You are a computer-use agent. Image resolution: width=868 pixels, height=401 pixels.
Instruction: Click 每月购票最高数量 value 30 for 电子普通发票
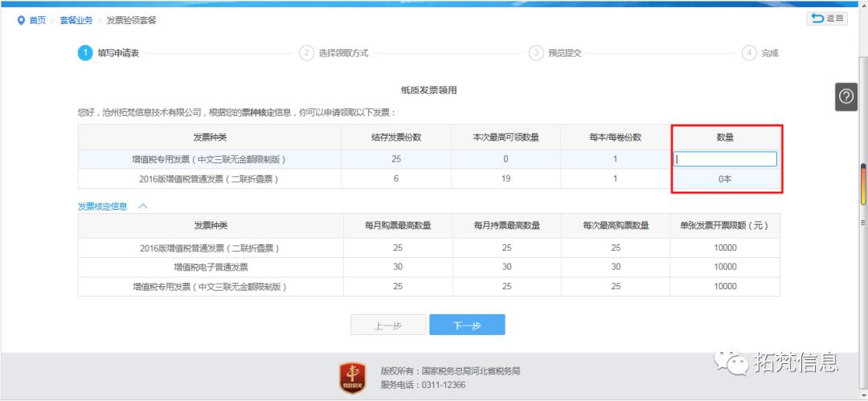[398, 267]
